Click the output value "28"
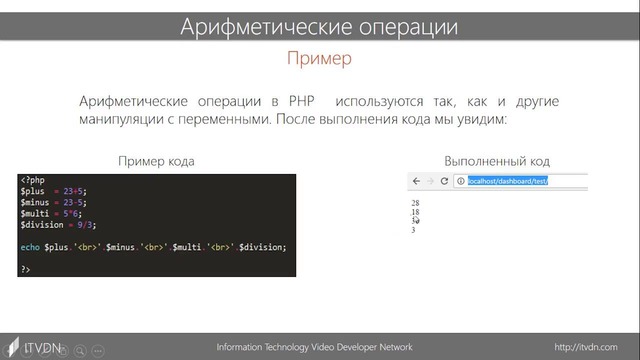Viewport: 640px width, 360px height. point(415,203)
